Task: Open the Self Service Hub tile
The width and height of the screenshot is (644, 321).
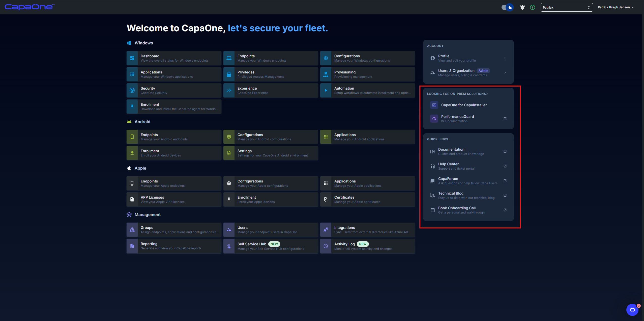Action: [271, 246]
